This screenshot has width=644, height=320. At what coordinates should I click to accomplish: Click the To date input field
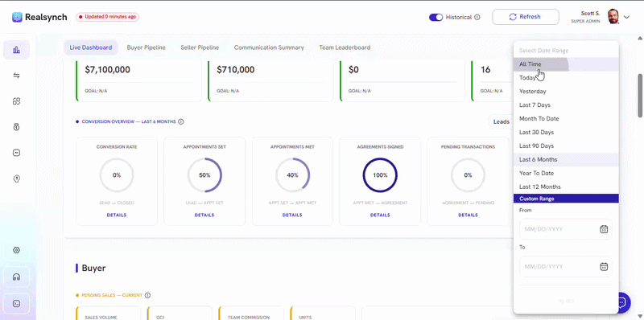pyautogui.click(x=566, y=267)
